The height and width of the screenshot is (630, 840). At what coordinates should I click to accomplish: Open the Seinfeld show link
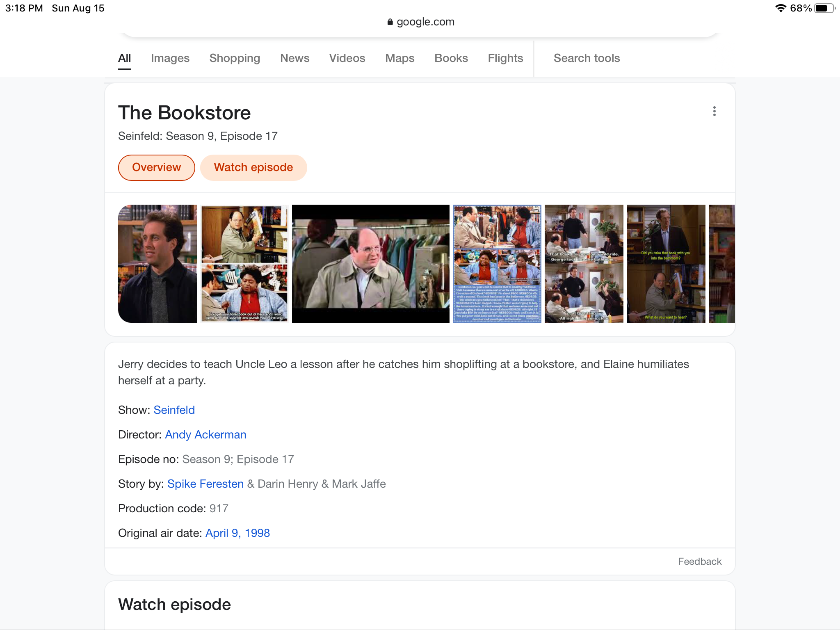tap(174, 410)
